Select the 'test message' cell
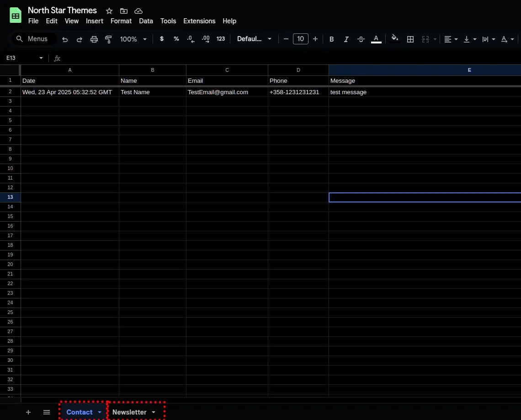Screen dimensions: 521x420 [425, 92]
